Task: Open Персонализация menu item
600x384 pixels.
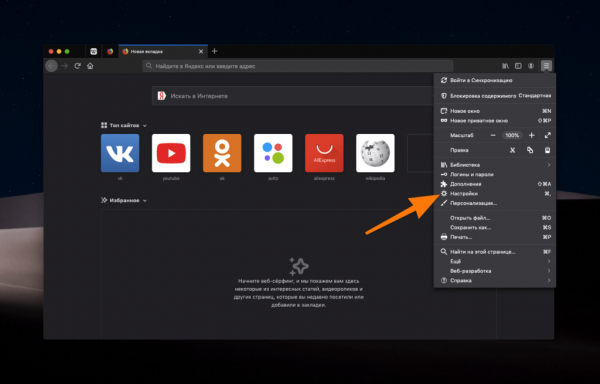Action: (494, 203)
